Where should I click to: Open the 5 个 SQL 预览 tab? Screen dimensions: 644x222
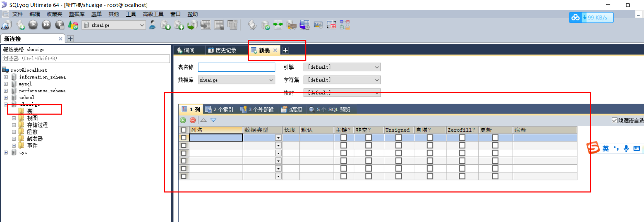329,109
